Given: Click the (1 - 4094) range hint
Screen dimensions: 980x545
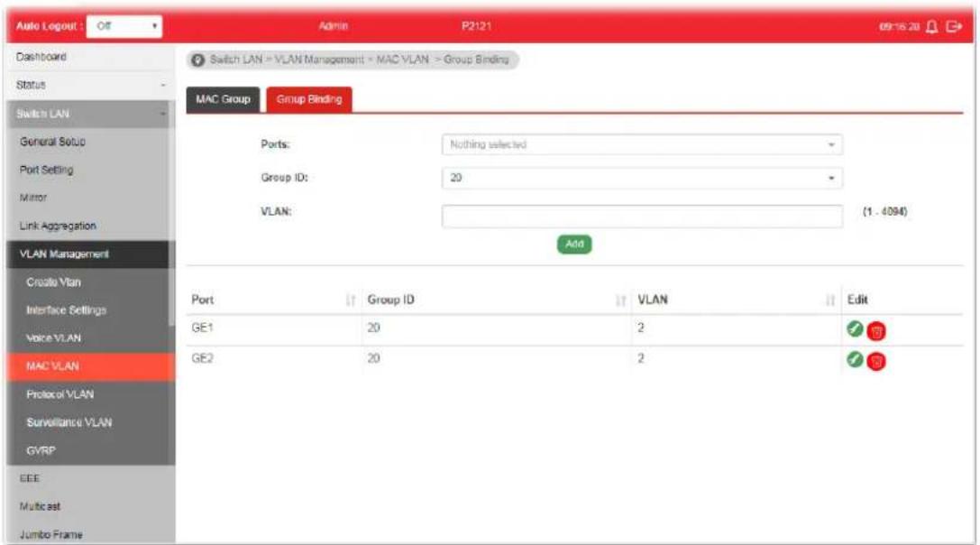Looking at the screenshot, I should (885, 211).
